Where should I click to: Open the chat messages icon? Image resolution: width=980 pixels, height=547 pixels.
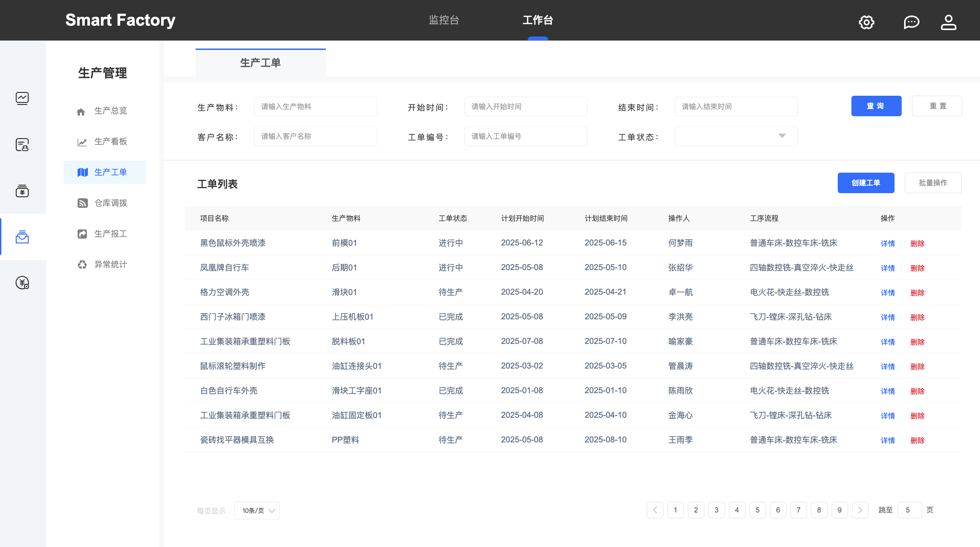pyautogui.click(x=911, y=22)
